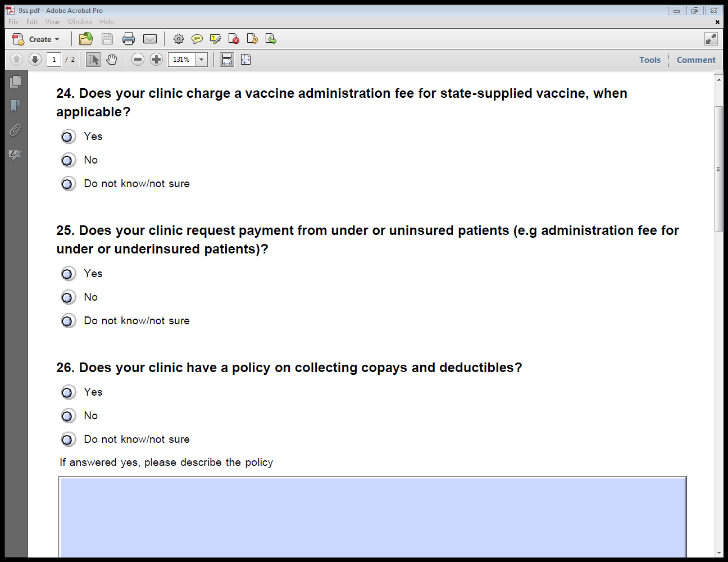Open the Edit menu
This screenshot has width=728, height=562.
[32, 22]
